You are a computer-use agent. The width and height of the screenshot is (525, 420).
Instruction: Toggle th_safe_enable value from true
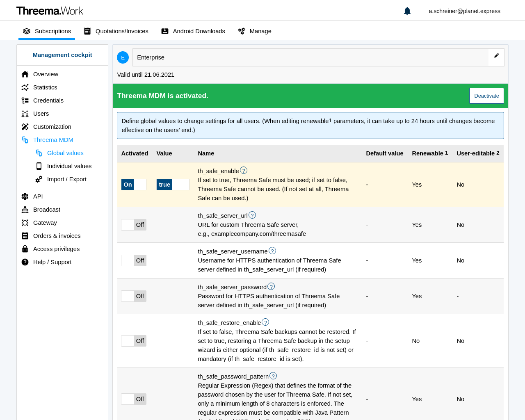click(173, 185)
